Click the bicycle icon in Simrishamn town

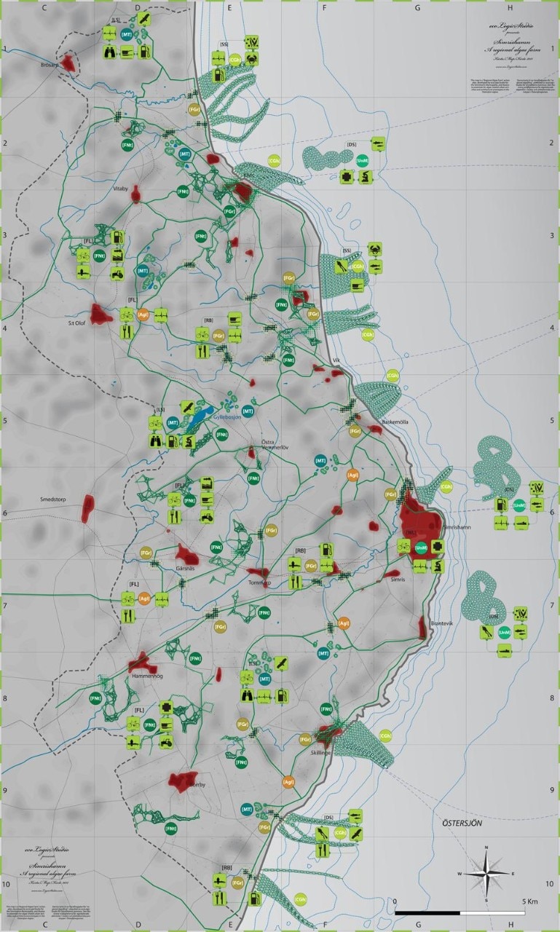(403, 547)
